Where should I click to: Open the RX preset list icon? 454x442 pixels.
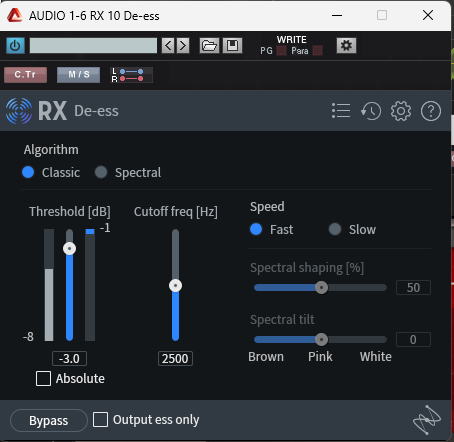coord(341,111)
